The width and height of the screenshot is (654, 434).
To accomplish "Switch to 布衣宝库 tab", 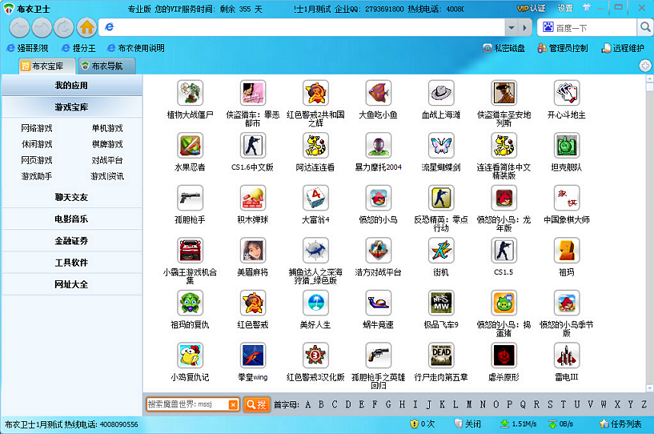I will (47, 66).
